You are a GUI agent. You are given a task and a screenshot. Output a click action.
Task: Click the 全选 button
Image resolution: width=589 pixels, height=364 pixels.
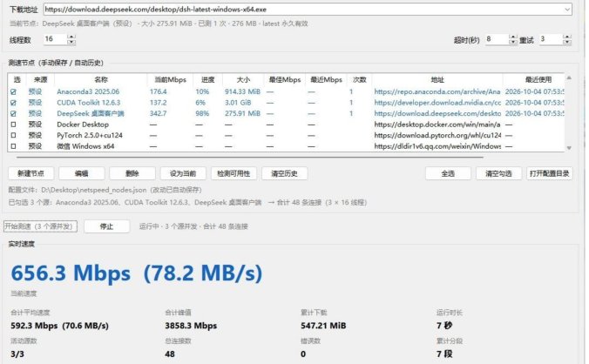[x=448, y=173]
